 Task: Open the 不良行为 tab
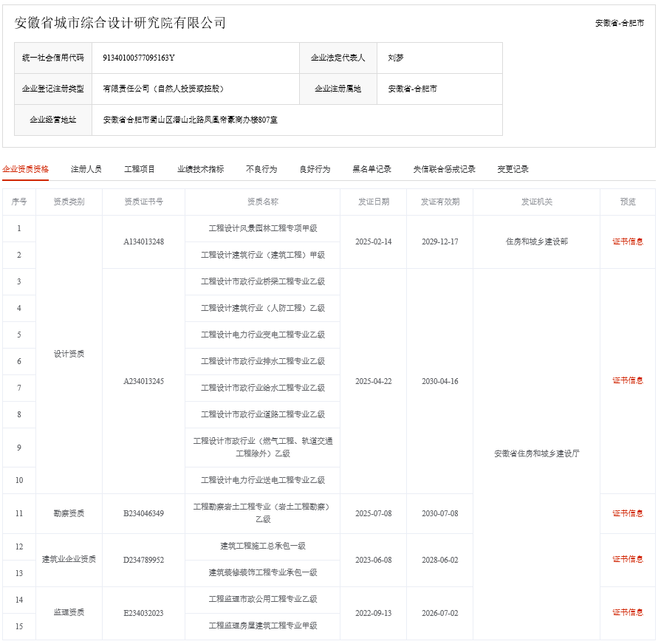(261, 169)
